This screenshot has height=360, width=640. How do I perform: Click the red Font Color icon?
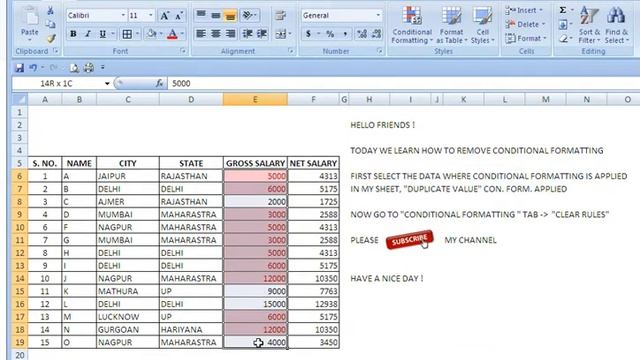tap(172, 34)
